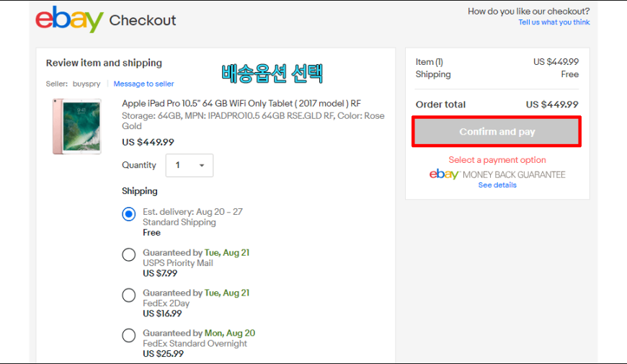Click the Confirm and pay button

pyautogui.click(x=497, y=132)
